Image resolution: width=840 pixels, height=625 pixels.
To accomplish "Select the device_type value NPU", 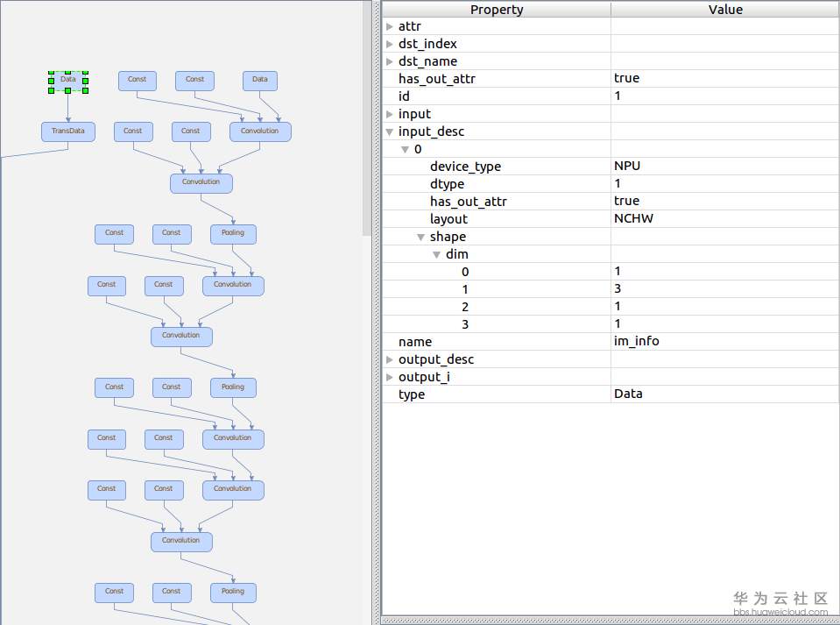I will (x=627, y=166).
